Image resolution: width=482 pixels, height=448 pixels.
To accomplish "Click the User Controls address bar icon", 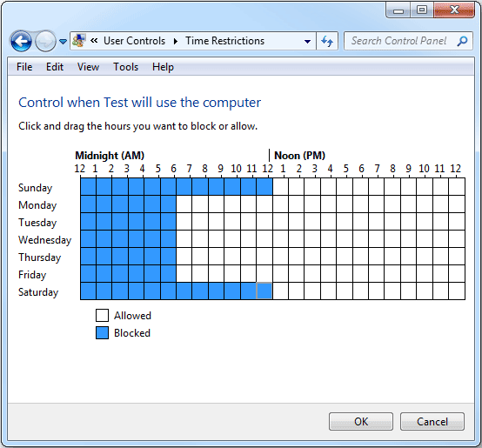I will (78, 41).
